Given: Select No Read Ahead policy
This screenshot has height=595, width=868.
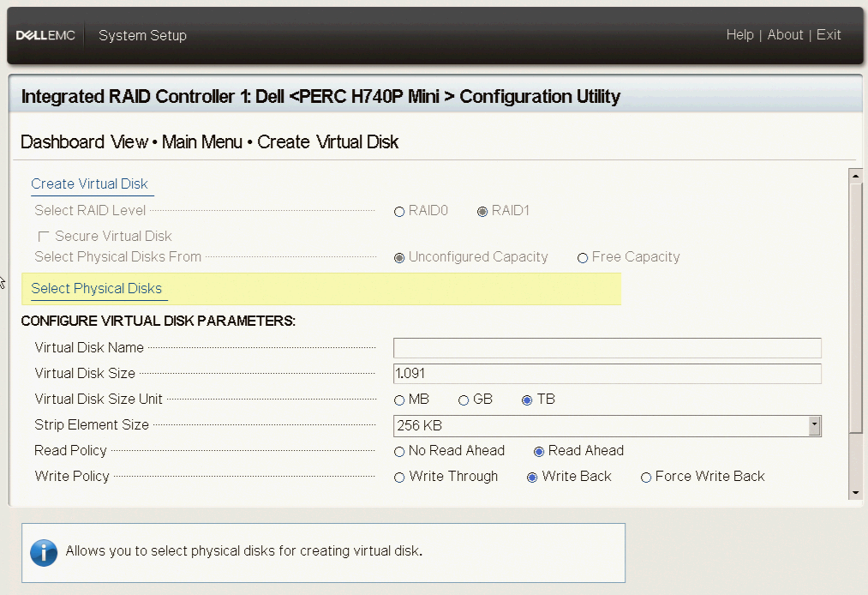Looking at the screenshot, I should tap(399, 452).
